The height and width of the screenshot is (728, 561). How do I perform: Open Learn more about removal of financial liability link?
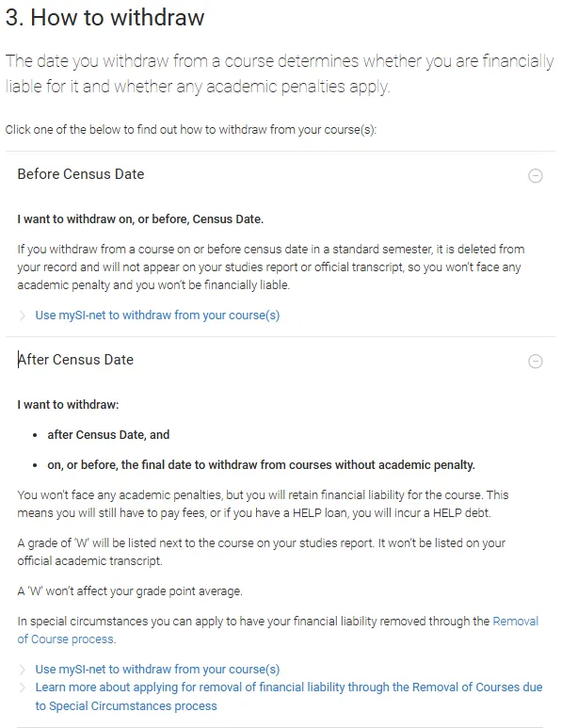289,696
